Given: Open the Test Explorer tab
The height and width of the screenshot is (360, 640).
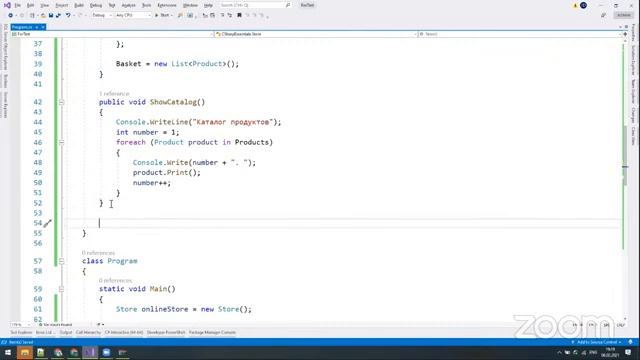Looking at the screenshot, I should tap(21, 333).
